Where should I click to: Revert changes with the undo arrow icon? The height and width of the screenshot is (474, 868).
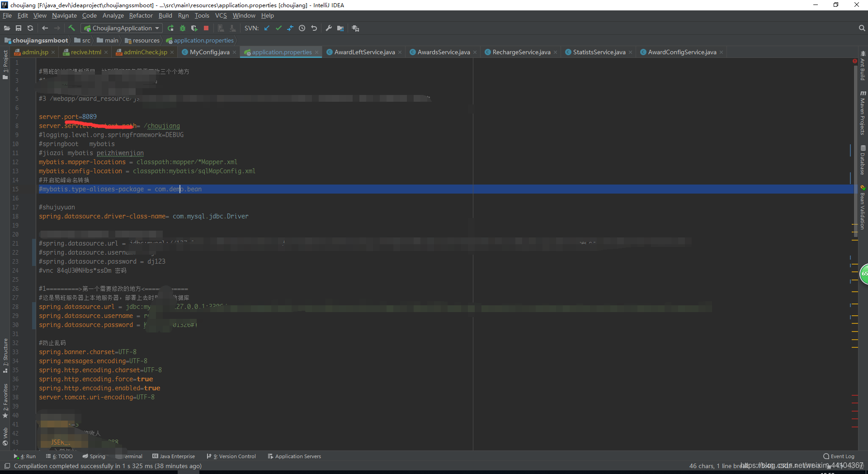(314, 28)
